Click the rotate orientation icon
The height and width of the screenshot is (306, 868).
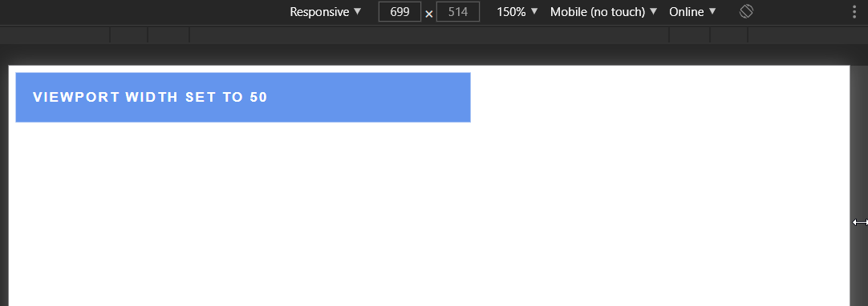[746, 11]
